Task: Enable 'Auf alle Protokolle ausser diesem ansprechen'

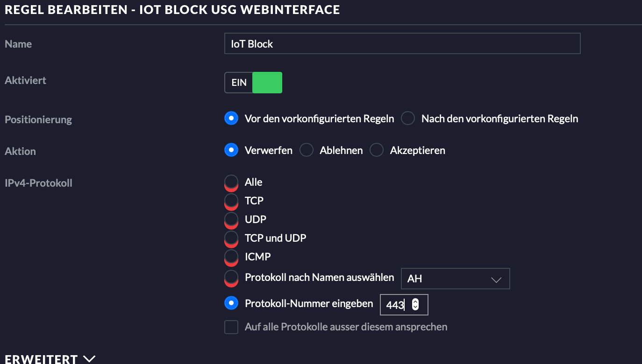Action: tap(231, 327)
